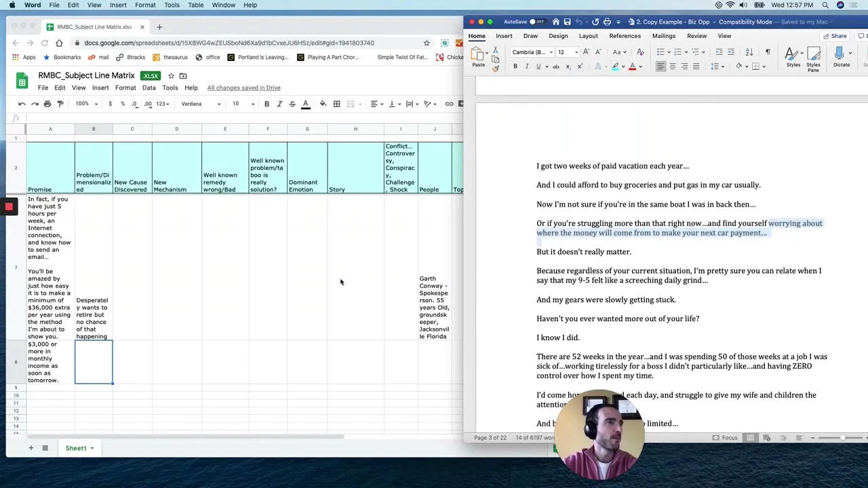The width and height of the screenshot is (868, 488).
Task: Open the Styles gallery in Word
Action: (793, 57)
